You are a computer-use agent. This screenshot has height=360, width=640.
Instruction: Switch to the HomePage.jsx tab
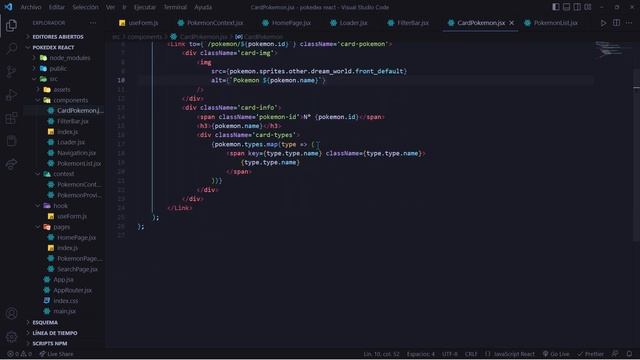(287, 23)
